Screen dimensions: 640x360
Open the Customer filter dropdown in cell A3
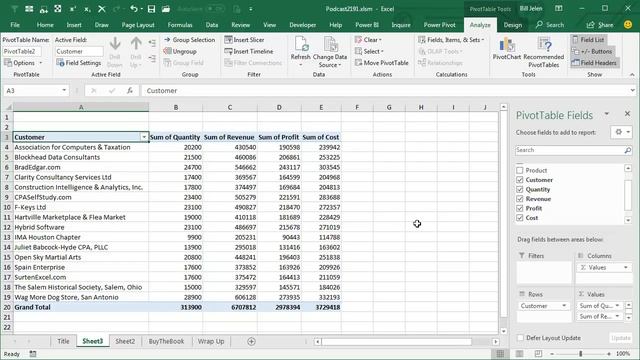[x=144, y=137]
